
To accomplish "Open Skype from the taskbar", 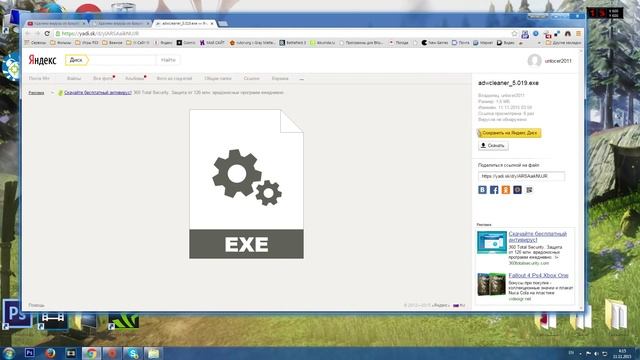I will tap(133, 353).
